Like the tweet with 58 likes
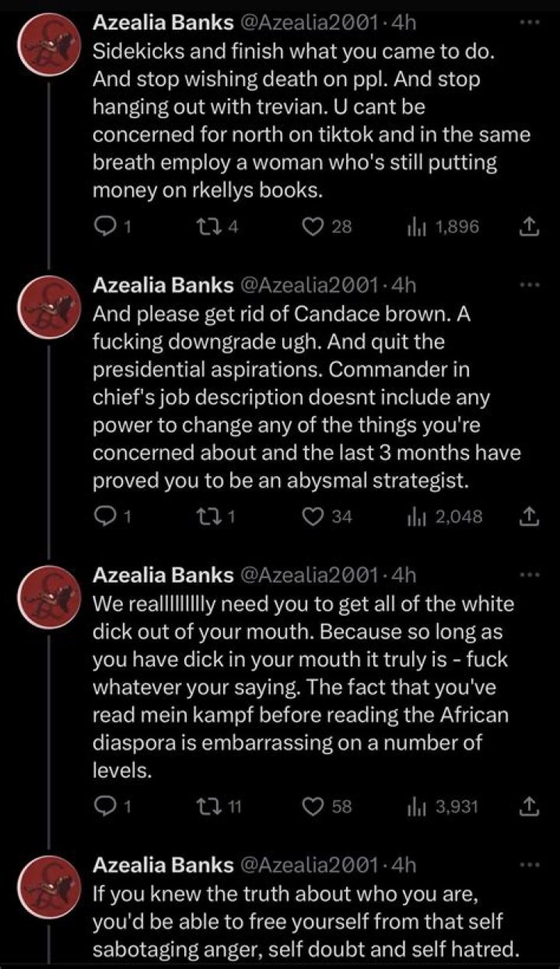This screenshot has height=969, width=560. (x=313, y=806)
